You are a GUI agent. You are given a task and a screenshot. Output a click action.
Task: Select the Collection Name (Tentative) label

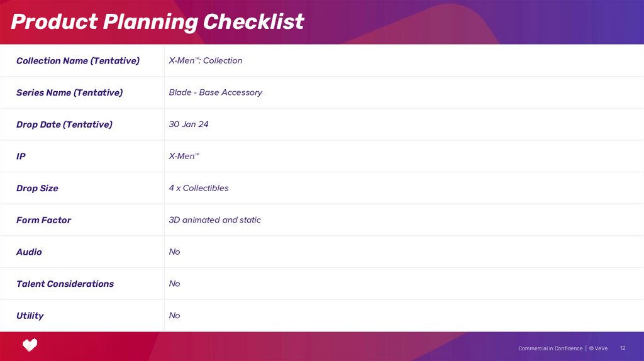tap(78, 61)
